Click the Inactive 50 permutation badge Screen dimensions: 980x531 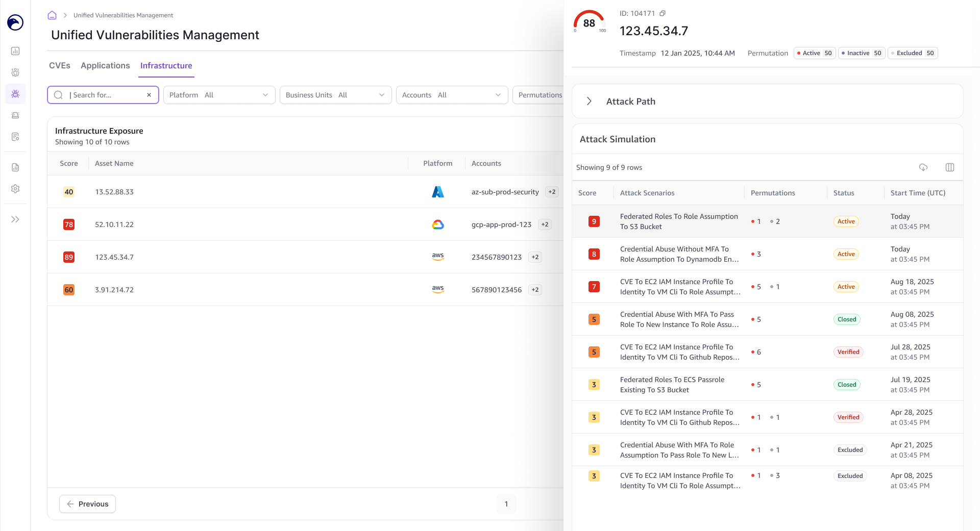click(862, 53)
